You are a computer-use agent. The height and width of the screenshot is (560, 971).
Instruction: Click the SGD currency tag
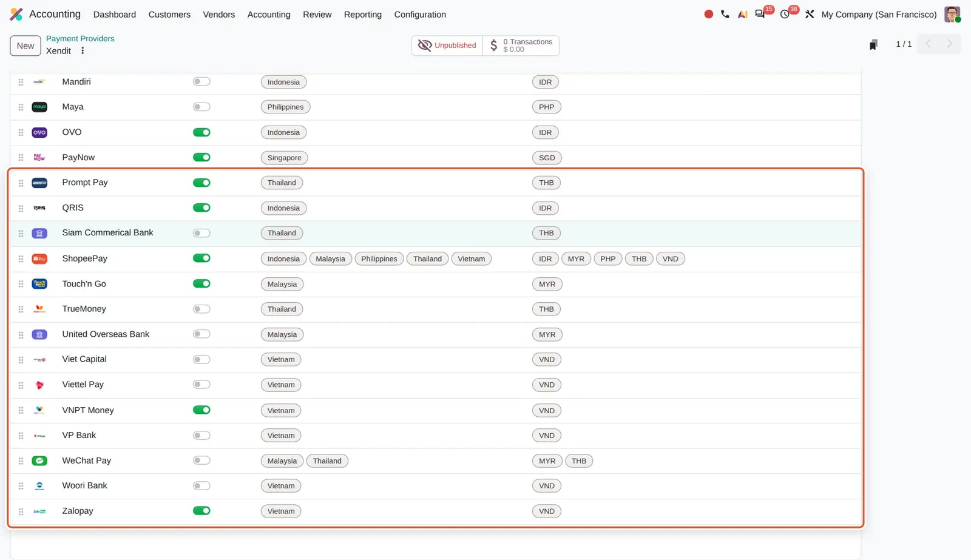547,158
